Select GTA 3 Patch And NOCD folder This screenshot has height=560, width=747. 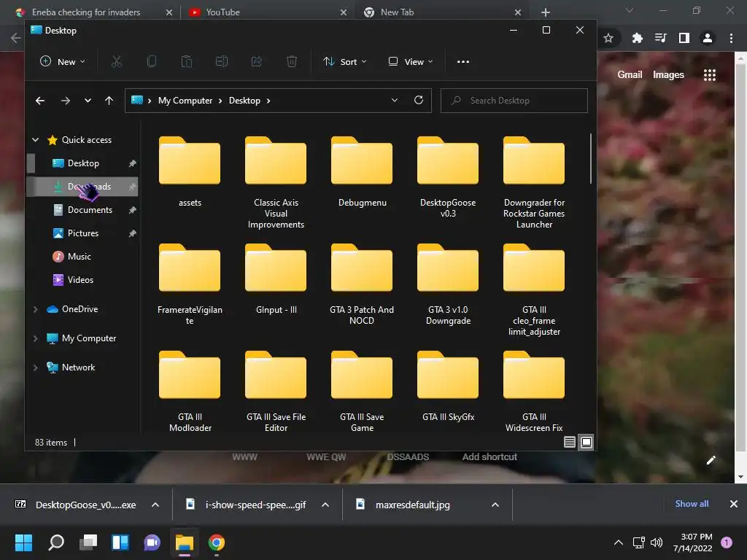point(362,284)
